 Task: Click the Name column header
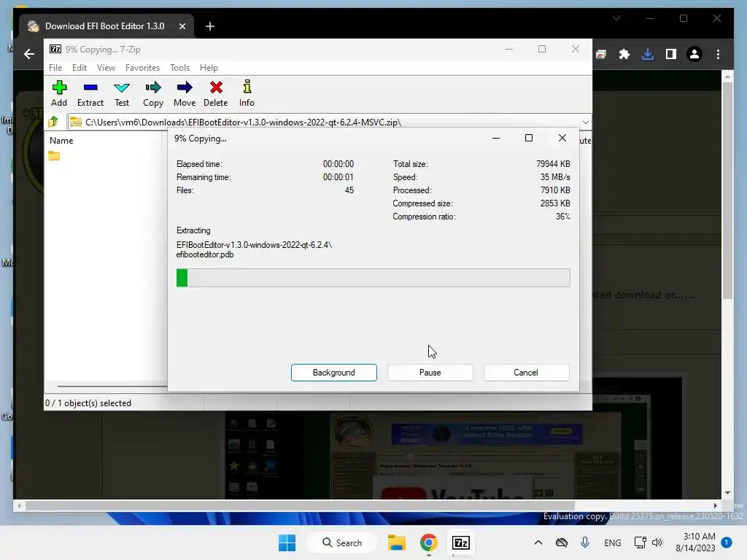[x=61, y=141]
